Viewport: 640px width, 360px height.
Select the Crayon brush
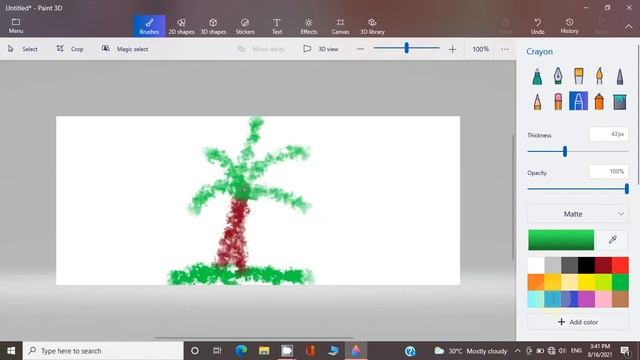pyautogui.click(x=578, y=101)
